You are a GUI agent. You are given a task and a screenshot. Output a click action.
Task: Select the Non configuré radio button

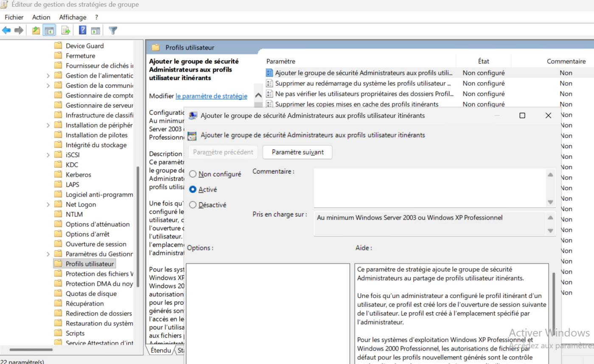(x=193, y=174)
